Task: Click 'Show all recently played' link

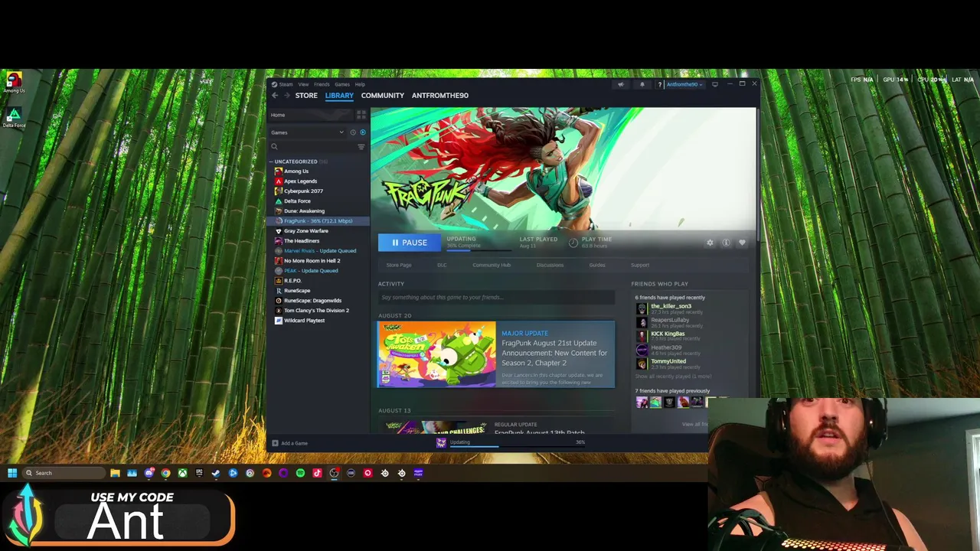Action: pyautogui.click(x=673, y=377)
